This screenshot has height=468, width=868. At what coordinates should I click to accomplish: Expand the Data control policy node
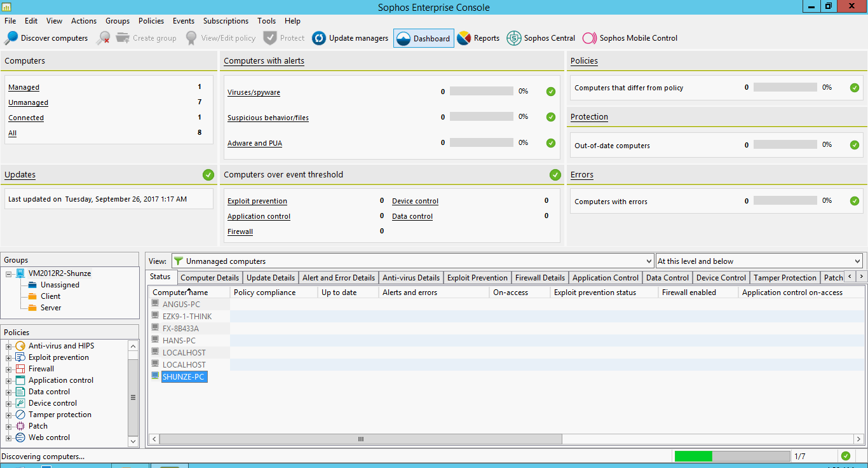(x=9, y=392)
